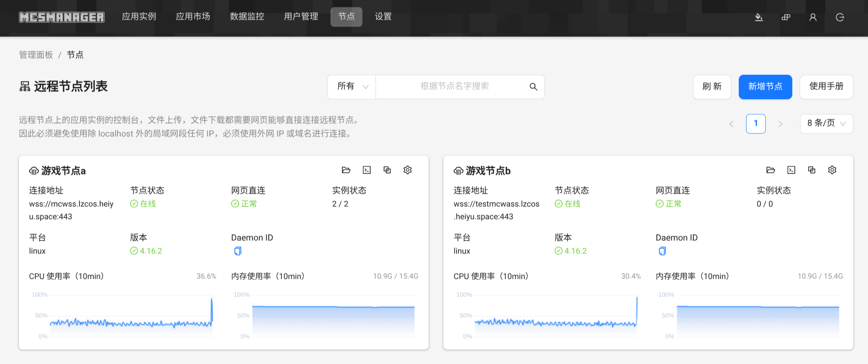This screenshot has height=364, width=868.
Task: Click 10.9G / 15.4G memory value of 游戏节点a
Action: 396,276
